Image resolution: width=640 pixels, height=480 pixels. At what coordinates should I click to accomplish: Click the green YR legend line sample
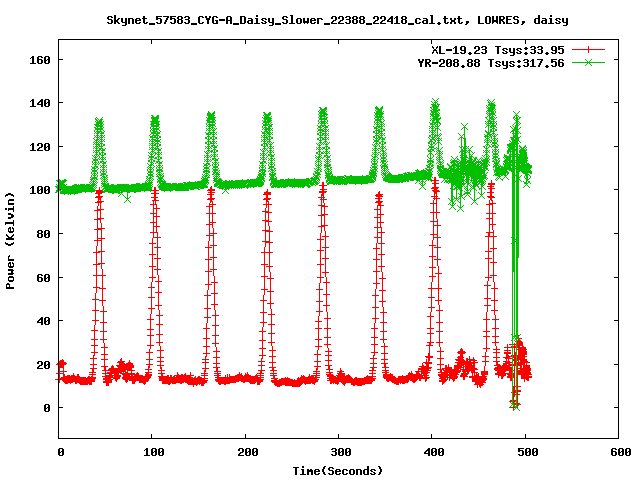(590, 62)
